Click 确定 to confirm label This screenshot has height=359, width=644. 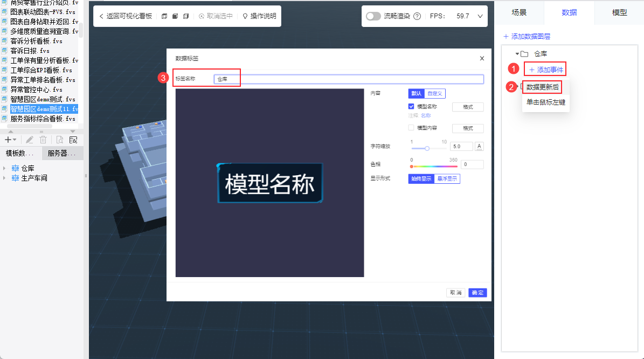(x=477, y=293)
